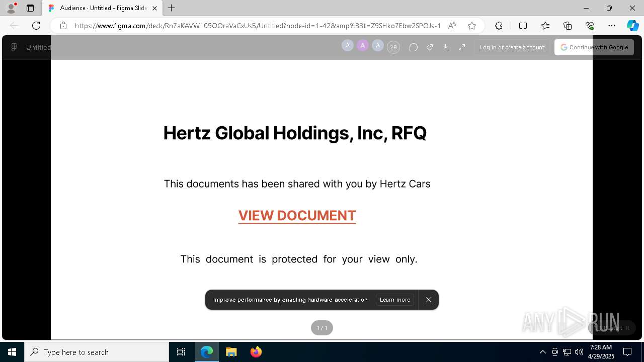Open Edge Settings and more menu
The width and height of the screenshot is (644, 362).
point(612,26)
